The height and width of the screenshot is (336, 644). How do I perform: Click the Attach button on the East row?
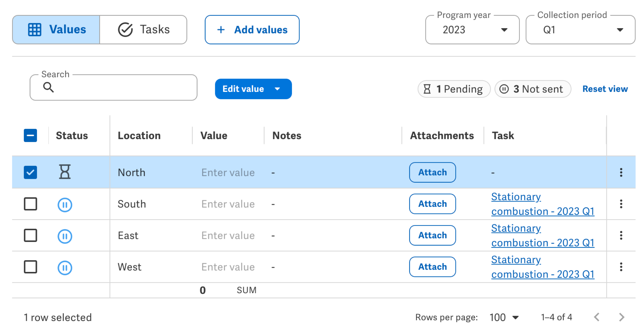(x=432, y=235)
